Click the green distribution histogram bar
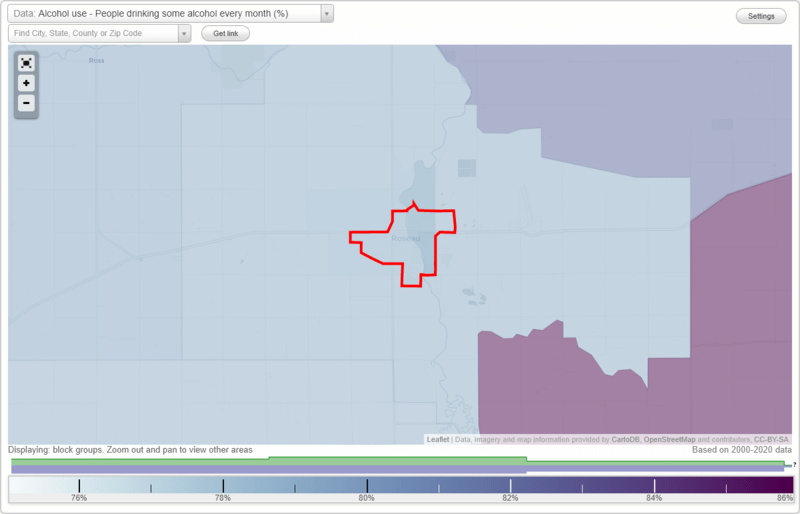This screenshot has width=800, height=514. pos(398,461)
